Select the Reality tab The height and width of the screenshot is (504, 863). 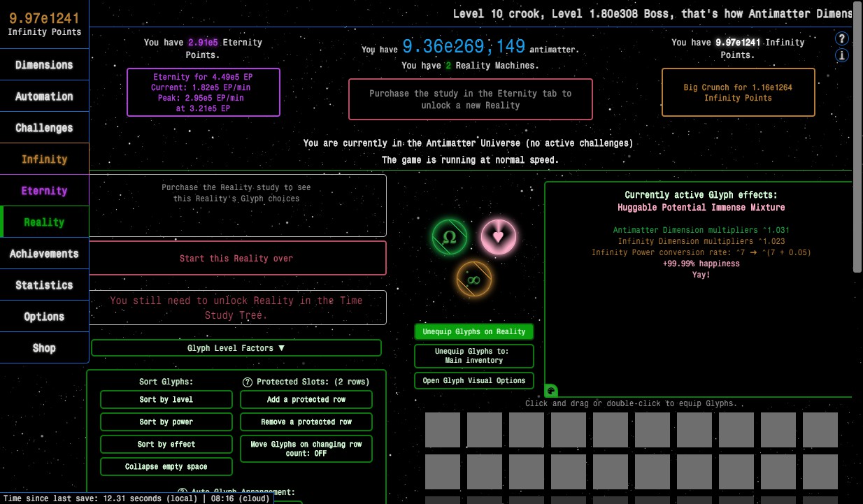pos(44,222)
